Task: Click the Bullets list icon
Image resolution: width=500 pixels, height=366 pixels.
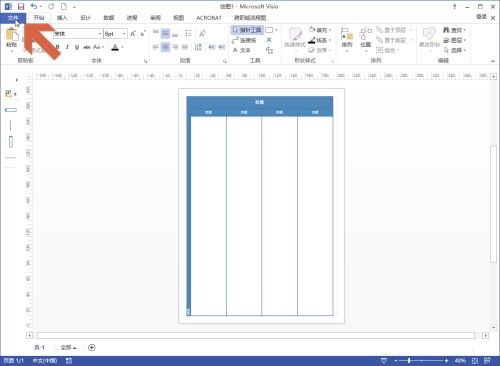Action: [188, 33]
